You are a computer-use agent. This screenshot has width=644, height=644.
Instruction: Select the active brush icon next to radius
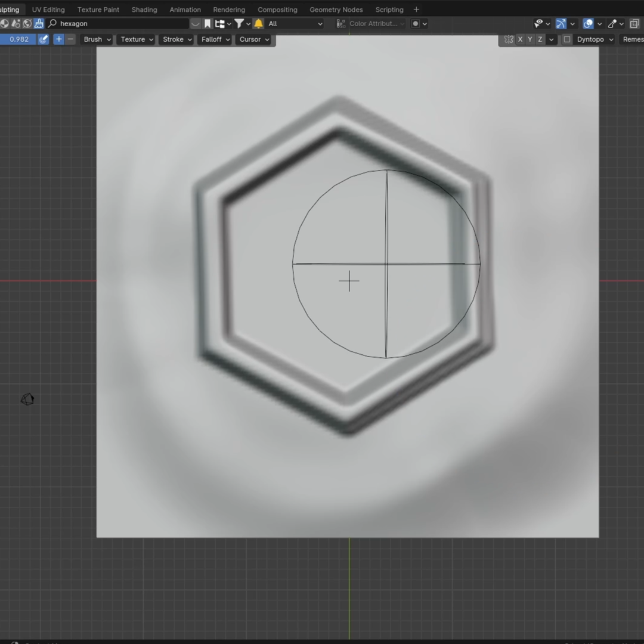43,39
